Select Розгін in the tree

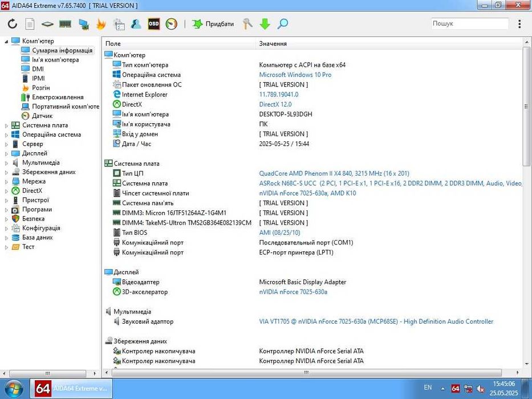point(40,88)
